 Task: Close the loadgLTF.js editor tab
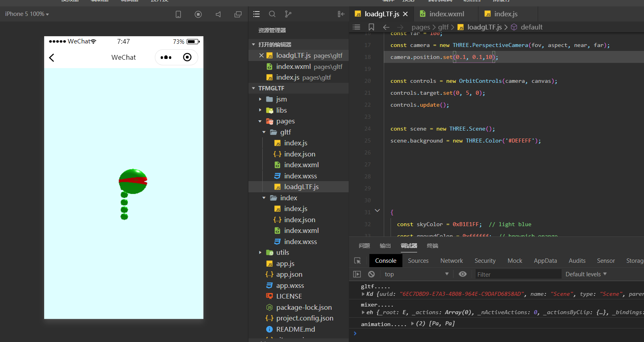(x=405, y=14)
